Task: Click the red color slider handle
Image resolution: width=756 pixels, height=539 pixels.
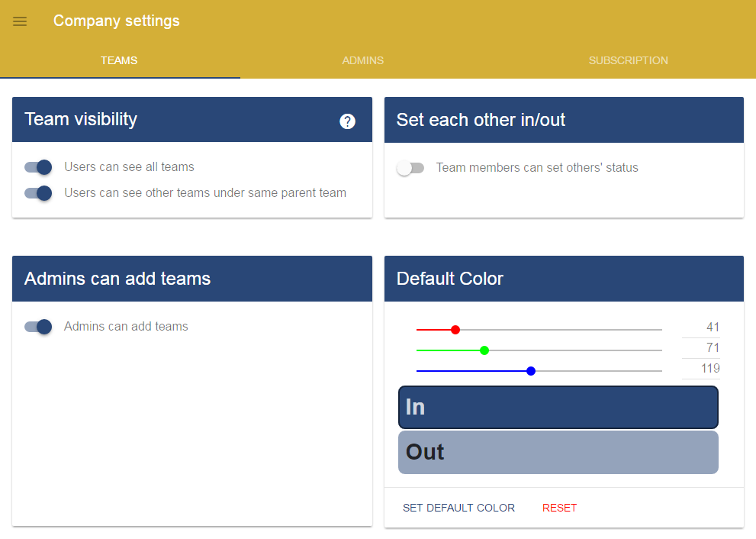Action: tap(455, 330)
